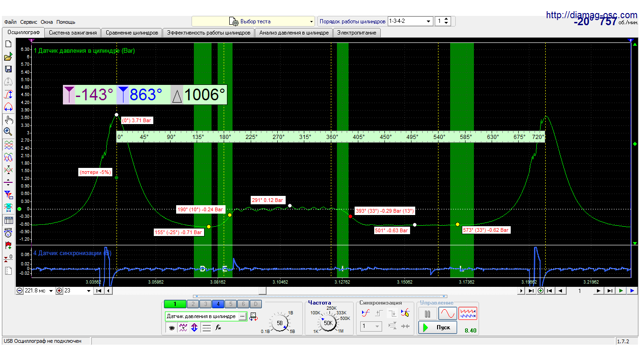Viewport: 644px width, 347px height.
Task: Zoom out time scale minus icon
Action: [20, 291]
